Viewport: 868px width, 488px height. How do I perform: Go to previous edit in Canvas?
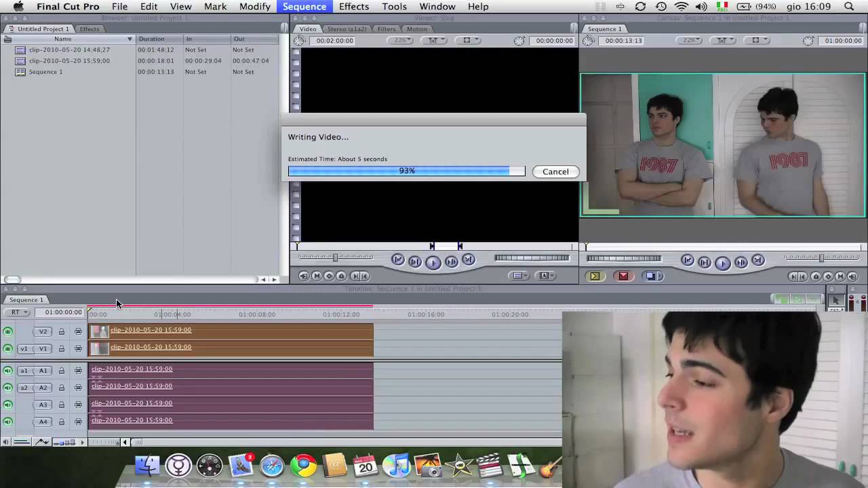pos(688,260)
